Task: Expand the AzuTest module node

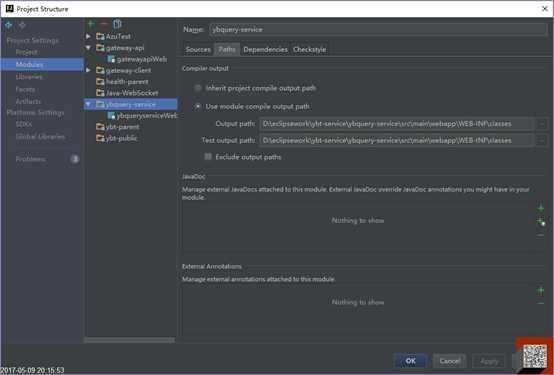Action: [x=88, y=36]
